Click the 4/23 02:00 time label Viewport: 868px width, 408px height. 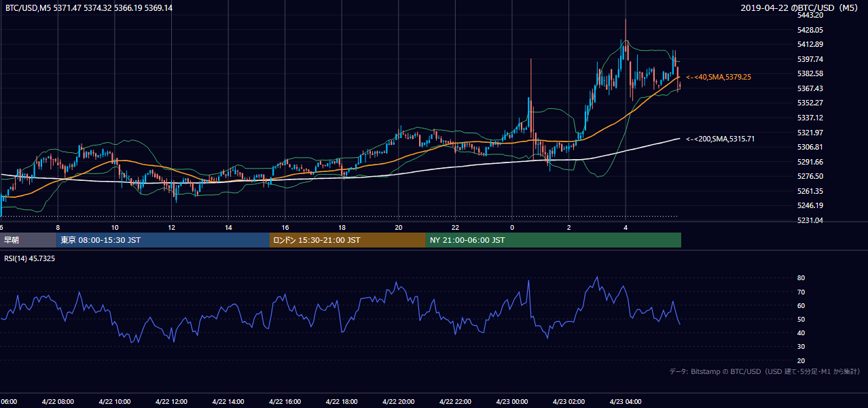[568, 402]
